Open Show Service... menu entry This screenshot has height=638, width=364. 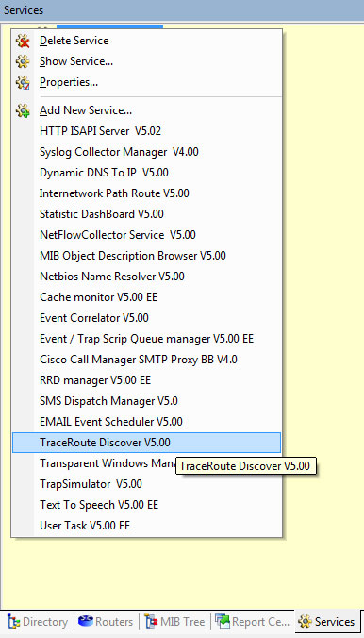coord(146,61)
